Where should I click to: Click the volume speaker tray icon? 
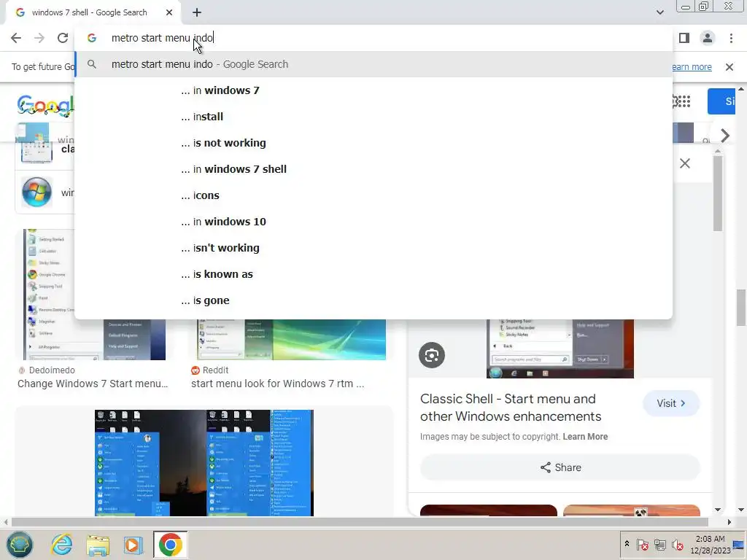[x=677, y=544]
